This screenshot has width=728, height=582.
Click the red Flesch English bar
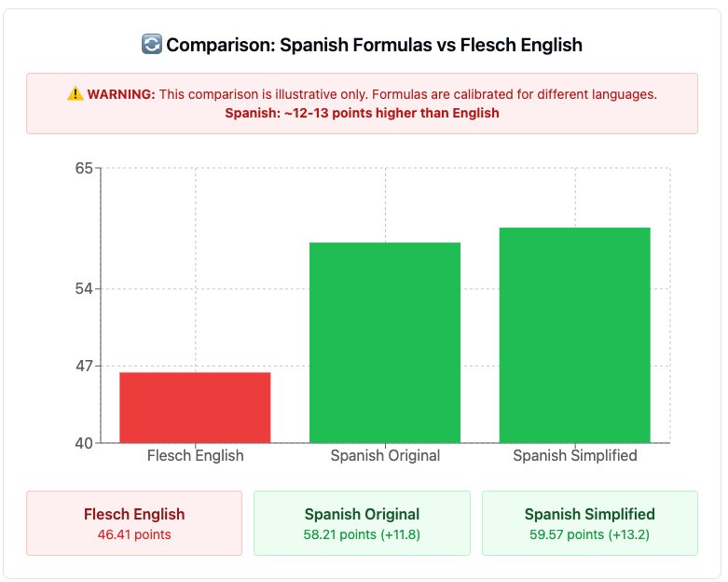[195, 408]
